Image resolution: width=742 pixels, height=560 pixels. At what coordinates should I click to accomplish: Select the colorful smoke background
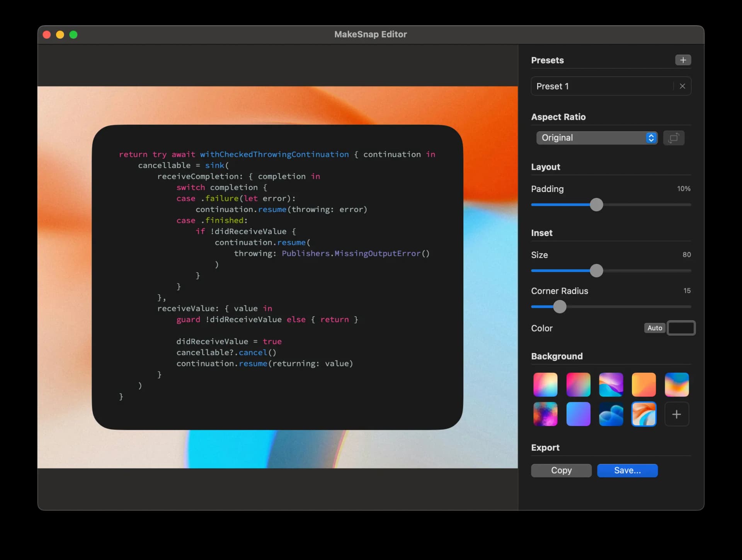click(545, 414)
